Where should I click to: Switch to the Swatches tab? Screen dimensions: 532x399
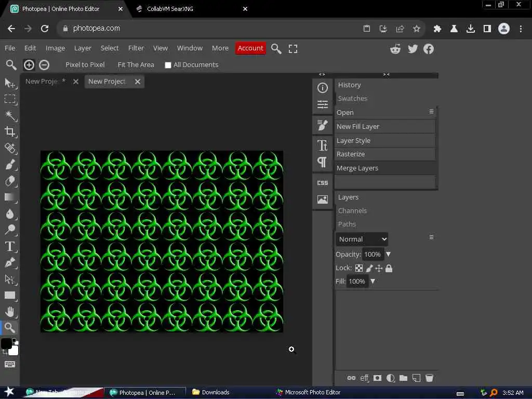[353, 98]
